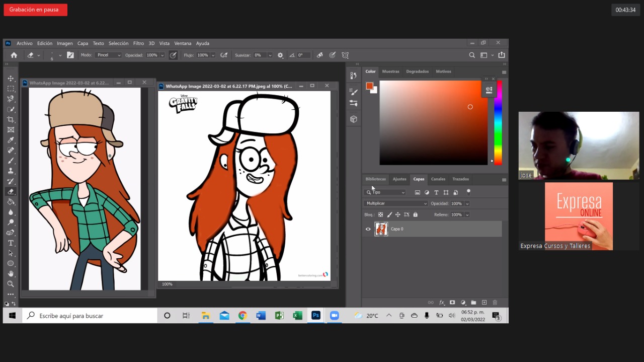The width and height of the screenshot is (644, 362).
Task: Open the layer filter Tipo dropdown
Action: pyautogui.click(x=385, y=192)
